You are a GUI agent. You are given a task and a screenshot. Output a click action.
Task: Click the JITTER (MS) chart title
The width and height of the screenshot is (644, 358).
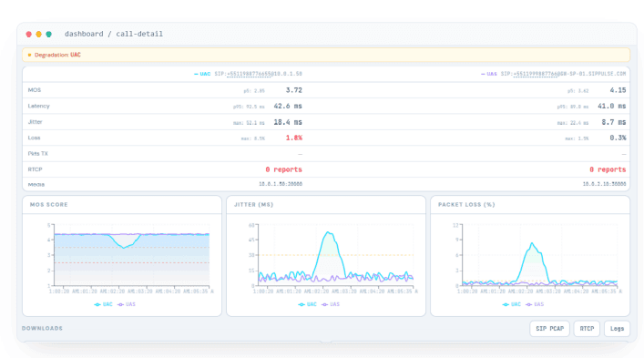pyautogui.click(x=253, y=204)
